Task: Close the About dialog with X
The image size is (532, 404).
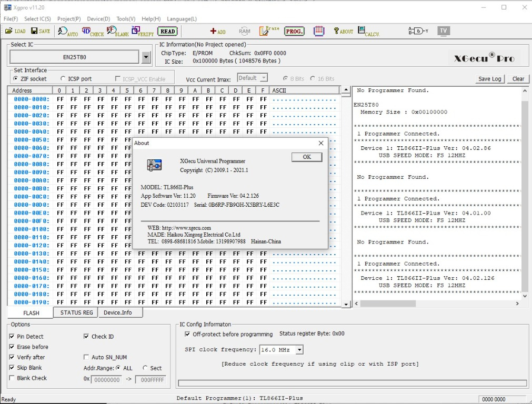Action: pyautogui.click(x=321, y=143)
